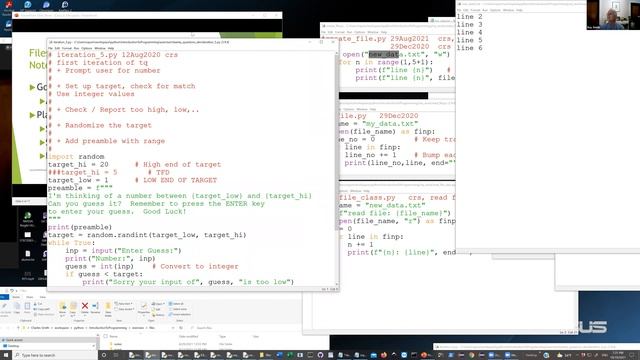The image size is (640, 360).
Task: Open Firefox from the taskbar
Action: click(x=384, y=355)
